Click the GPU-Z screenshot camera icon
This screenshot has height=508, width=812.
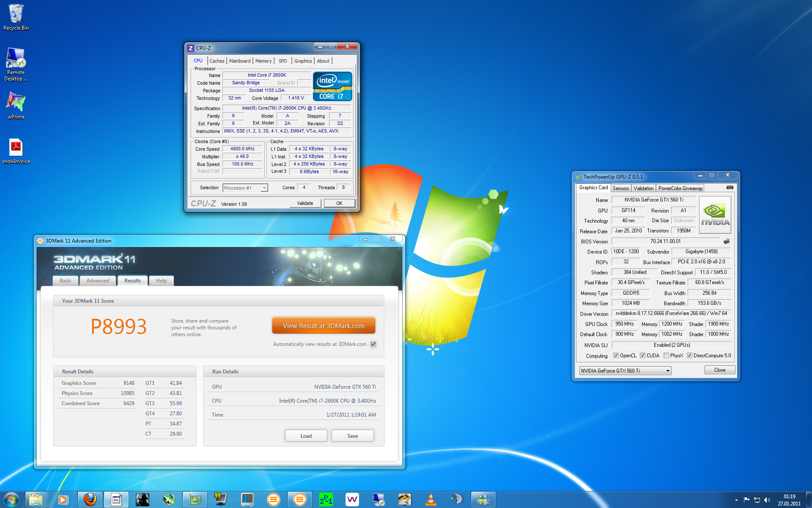pos(730,188)
